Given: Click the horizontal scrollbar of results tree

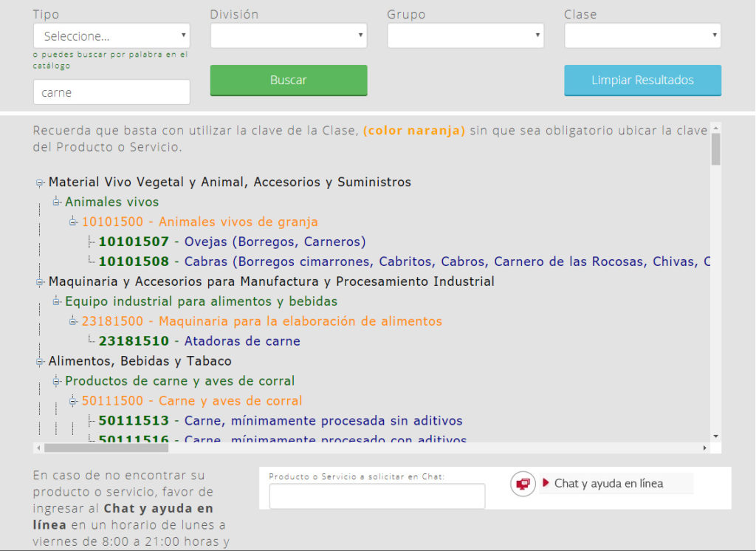Looking at the screenshot, I should (369, 448).
